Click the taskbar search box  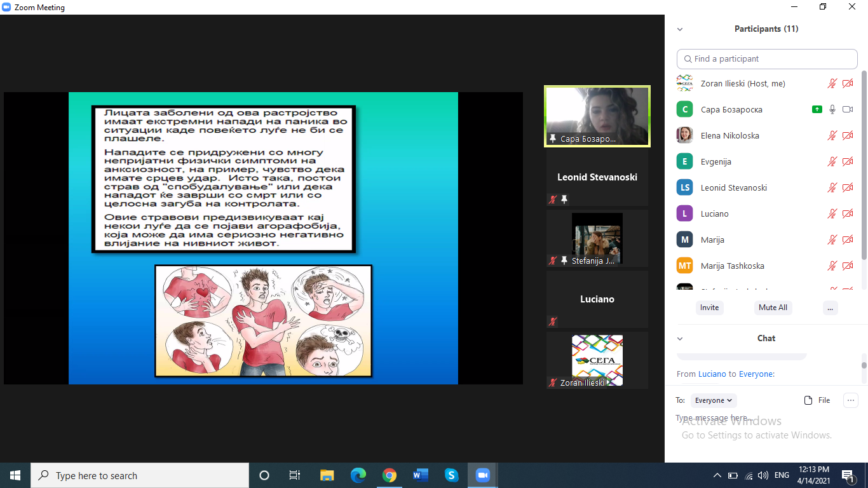140,475
